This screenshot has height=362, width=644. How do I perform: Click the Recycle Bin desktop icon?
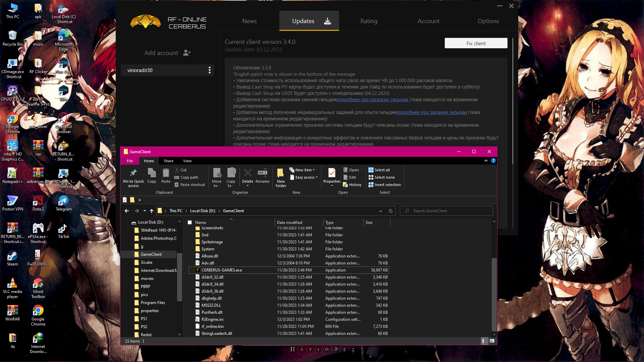click(x=12, y=38)
